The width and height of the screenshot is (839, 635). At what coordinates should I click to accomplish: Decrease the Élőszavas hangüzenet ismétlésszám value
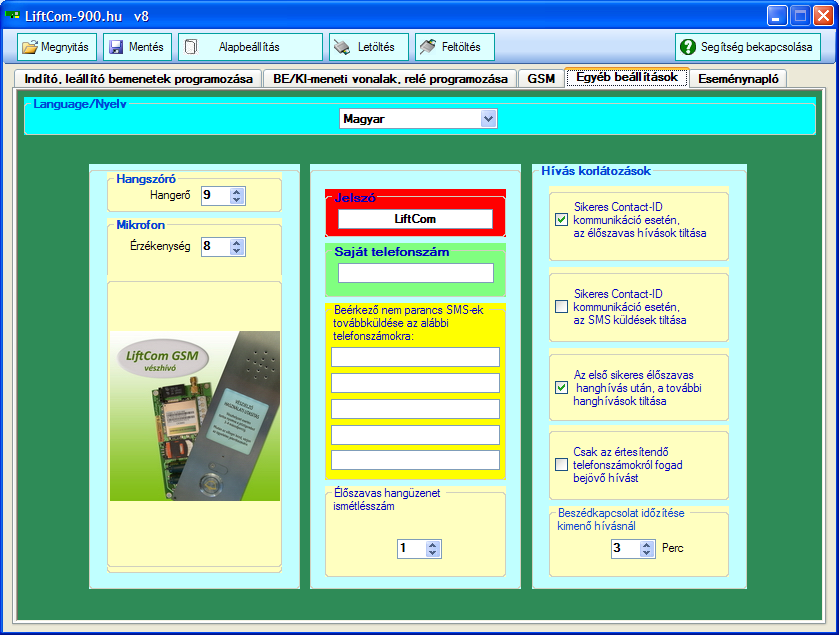pyautogui.click(x=432, y=553)
